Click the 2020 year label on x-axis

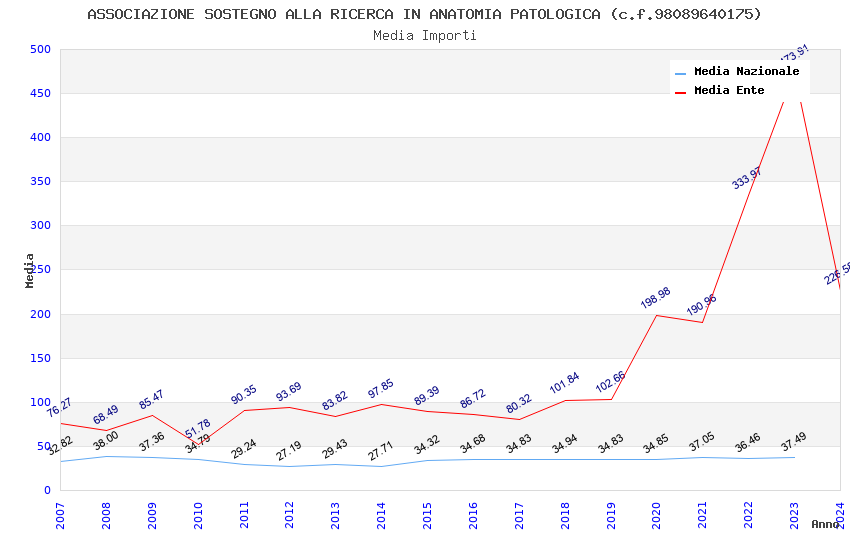pos(656,515)
